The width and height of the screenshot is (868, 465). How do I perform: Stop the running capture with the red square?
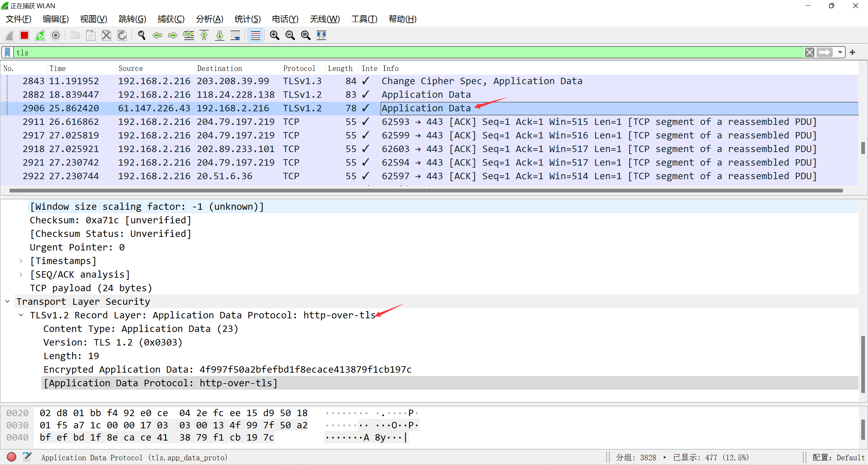pyautogui.click(x=24, y=35)
